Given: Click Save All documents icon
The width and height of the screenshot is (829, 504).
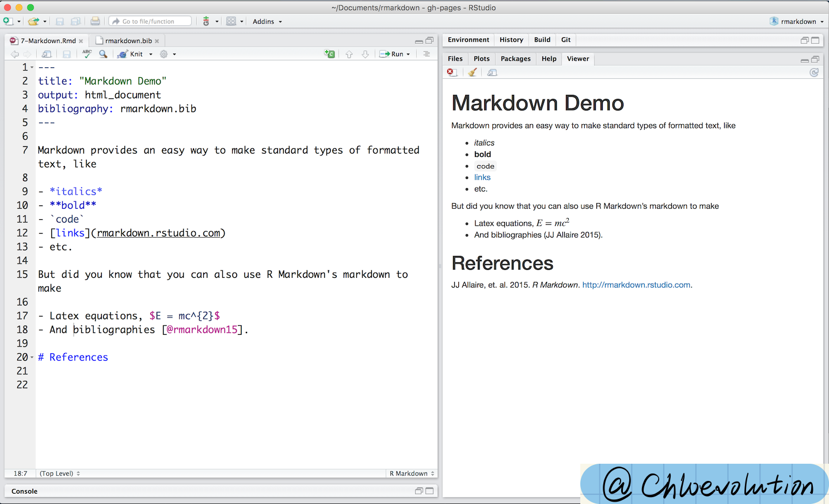Looking at the screenshot, I should click(75, 21).
